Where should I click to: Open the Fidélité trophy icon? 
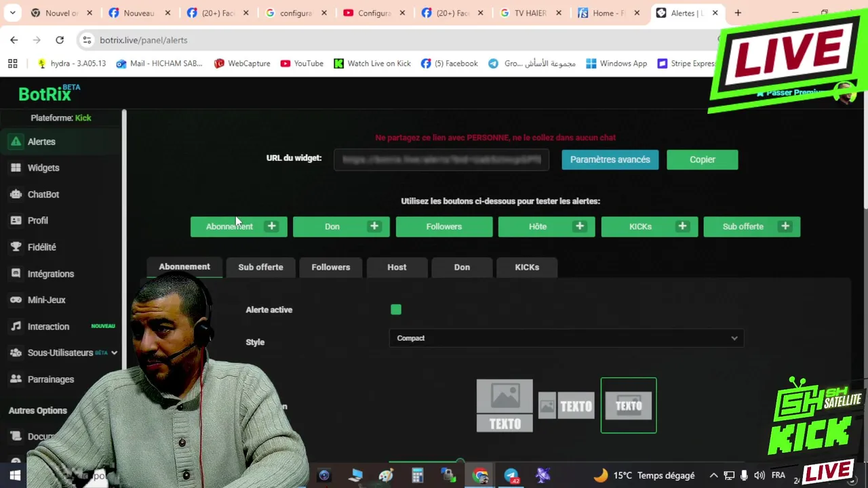(15, 247)
